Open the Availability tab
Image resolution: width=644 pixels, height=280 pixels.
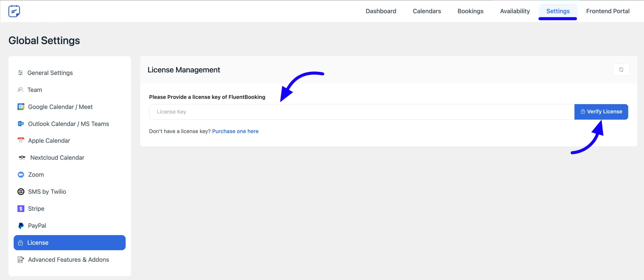pos(515,11)
